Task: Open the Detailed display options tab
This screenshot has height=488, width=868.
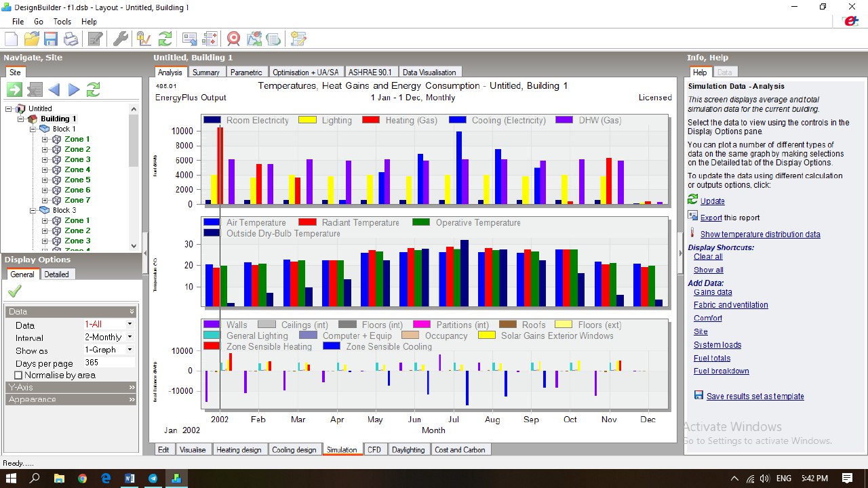Action: click(57, 274)
